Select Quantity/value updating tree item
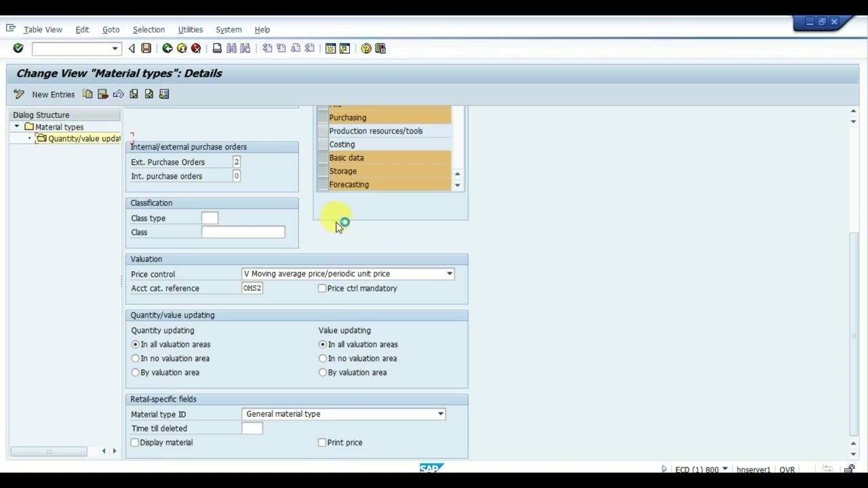The width and height of the screenshot is (868, 488). pos(83,139)
